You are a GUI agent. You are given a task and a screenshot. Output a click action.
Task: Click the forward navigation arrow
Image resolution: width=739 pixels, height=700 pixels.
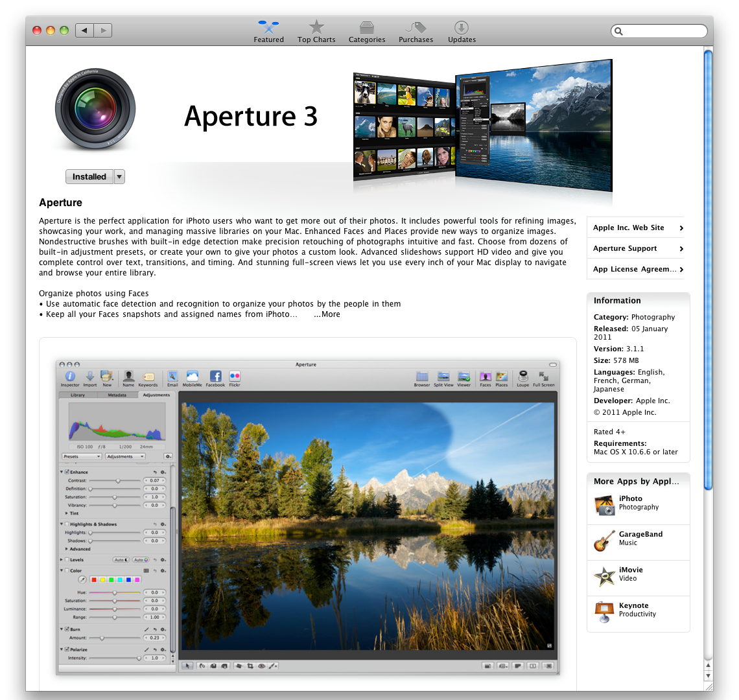103,30
